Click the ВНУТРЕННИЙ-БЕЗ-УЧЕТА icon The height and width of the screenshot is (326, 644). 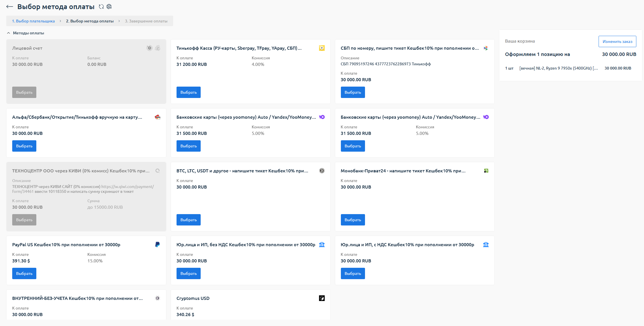pos(158,298)
